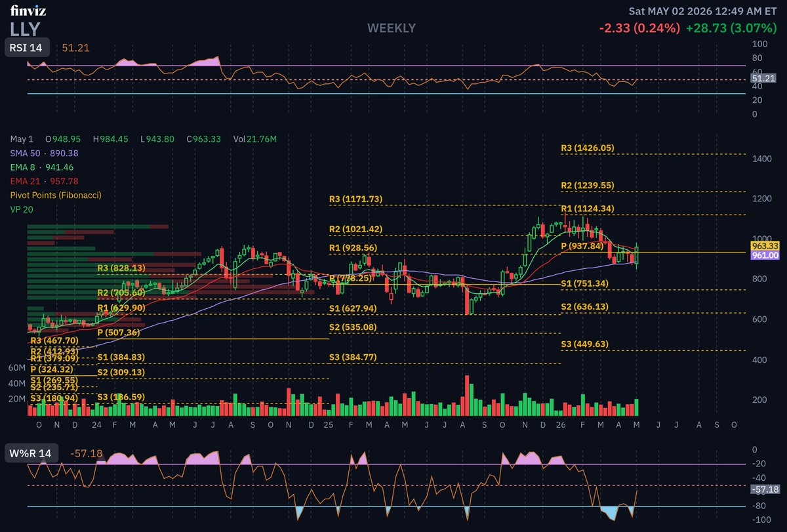Click the S3 (180.94) pivot label
Image resolution: width=787 pixels, height=532 pixels.
click(x=54, y=398)
